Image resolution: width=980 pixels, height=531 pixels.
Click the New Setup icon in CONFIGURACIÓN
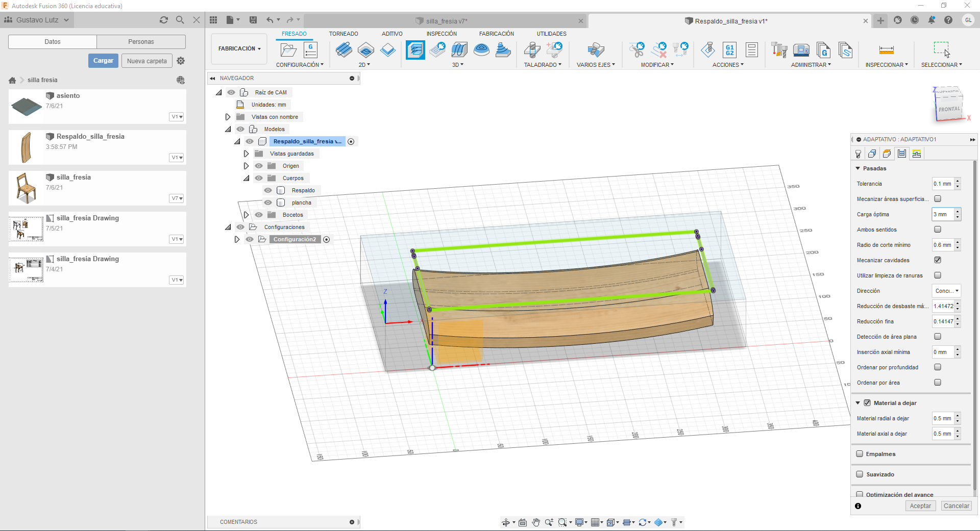click(x=288, y=50)
